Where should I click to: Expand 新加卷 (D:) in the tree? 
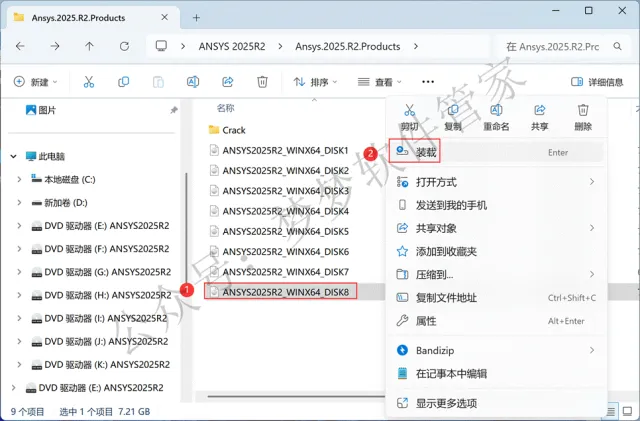pos(19,203)
